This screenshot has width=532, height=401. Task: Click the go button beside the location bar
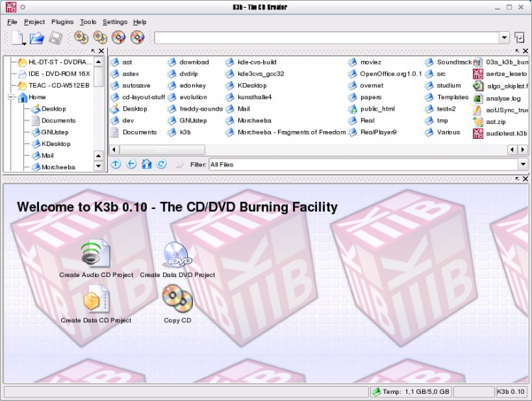point(519,38)
